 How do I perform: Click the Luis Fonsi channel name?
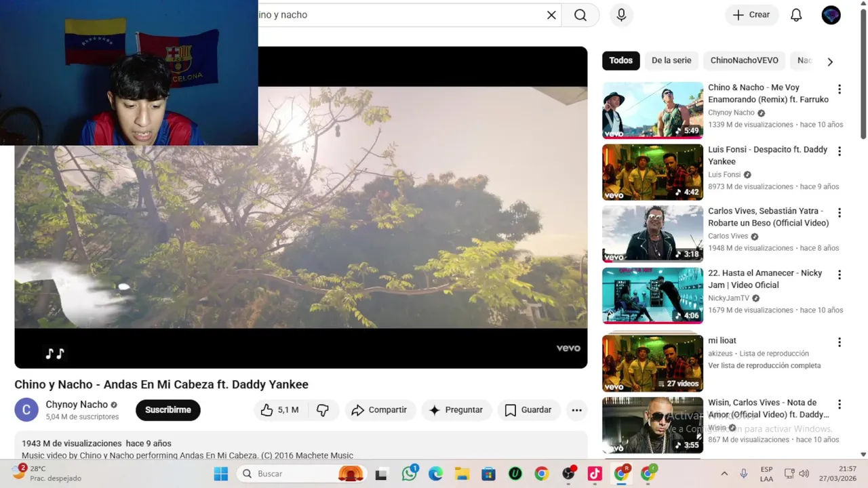point(724,174)
